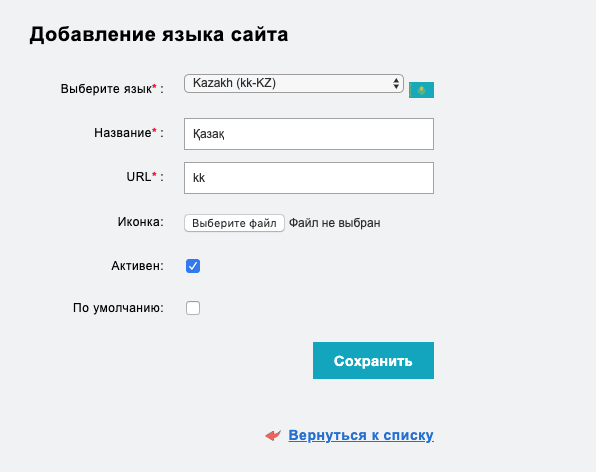Save the language with Сохранить button
The image size is (596, 472).
373,360
